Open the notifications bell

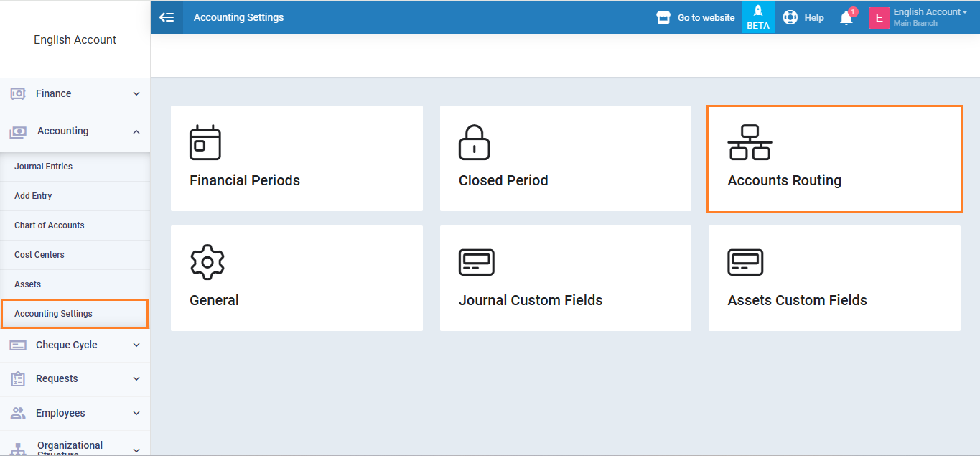coord(846,18)
